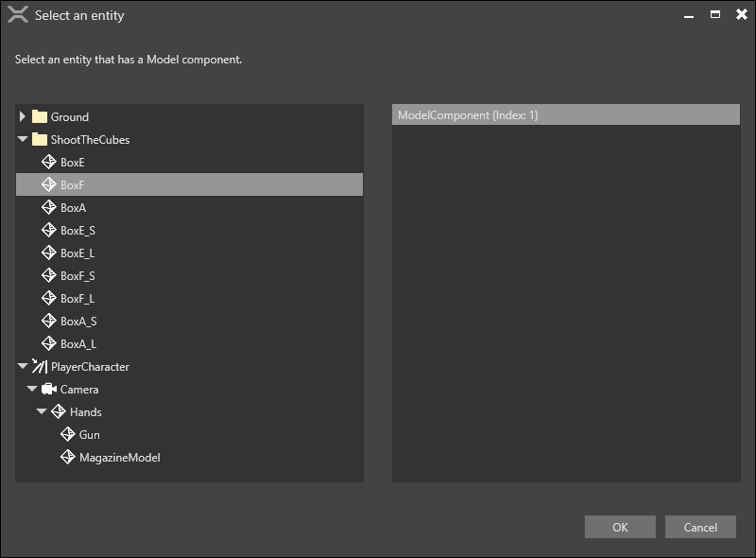Click the Hands entity icon

(x=59, y=412)
